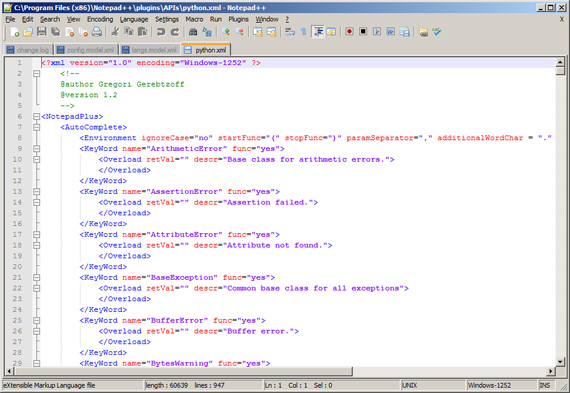The image size is (570, 393).
Task: Toggle the Show Indent Guide button
Action: [x=318, y=32]
